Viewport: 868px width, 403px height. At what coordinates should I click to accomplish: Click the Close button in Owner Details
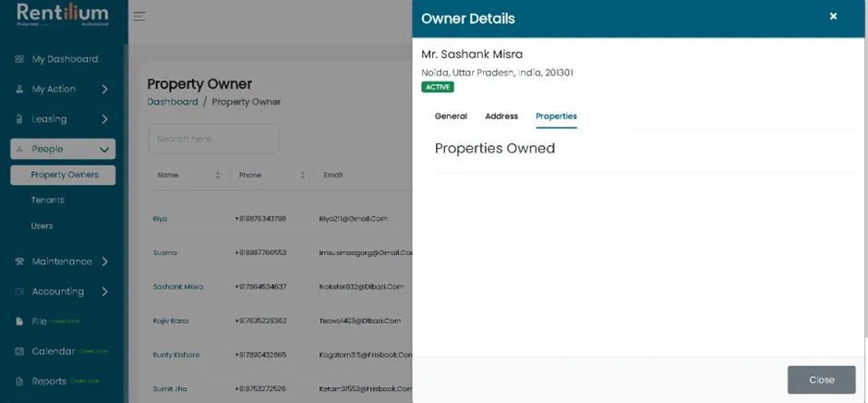tap(822, 380)
